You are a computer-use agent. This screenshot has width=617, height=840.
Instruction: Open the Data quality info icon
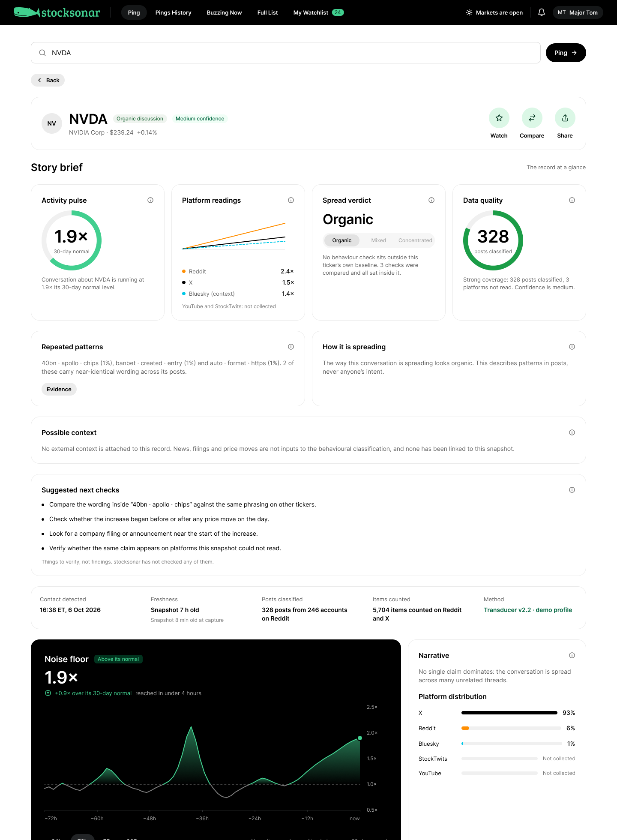point(572,200)
